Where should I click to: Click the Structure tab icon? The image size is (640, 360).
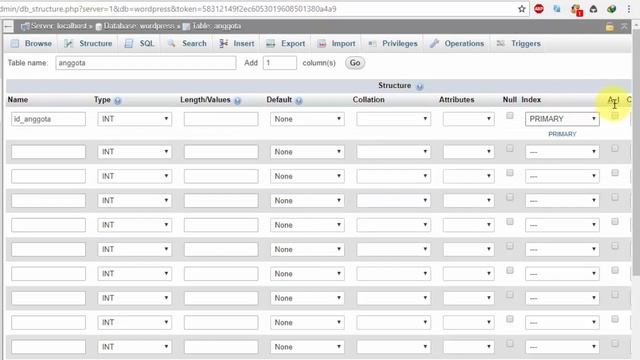click(x=69, y=43)
